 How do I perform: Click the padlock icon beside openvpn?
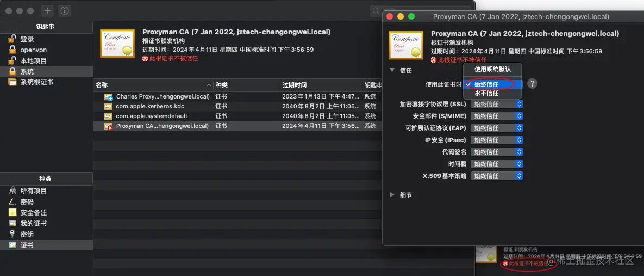pyautogui.click(x=12, y=50)
